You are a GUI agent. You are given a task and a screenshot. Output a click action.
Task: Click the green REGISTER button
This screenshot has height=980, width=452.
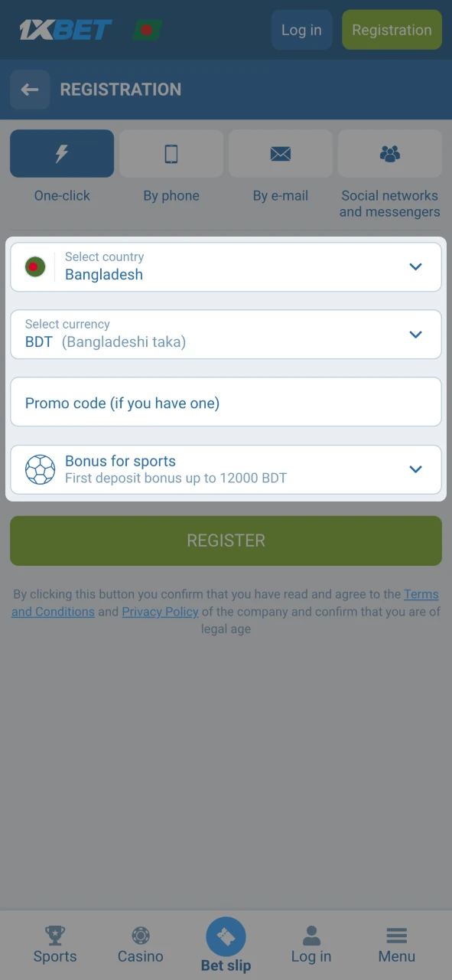[x=226, y=541]
